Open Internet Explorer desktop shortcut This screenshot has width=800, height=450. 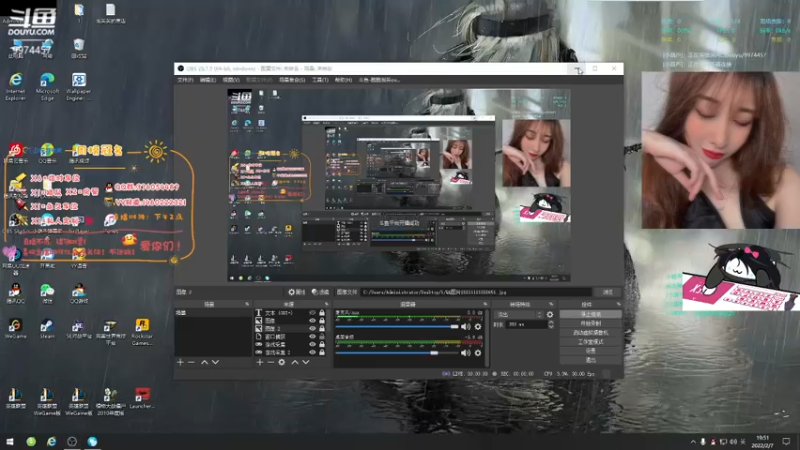pyautogui.click(x=16, y=86)
